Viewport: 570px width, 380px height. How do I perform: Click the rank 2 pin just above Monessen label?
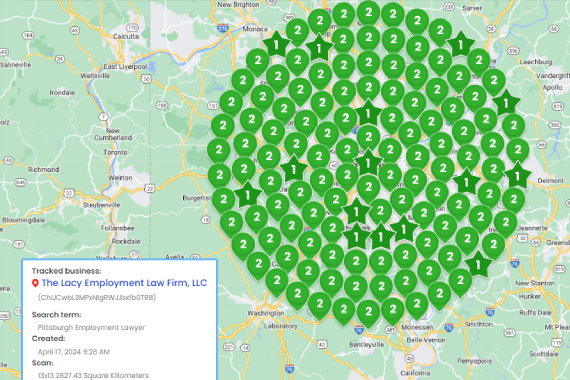point(417,305)
